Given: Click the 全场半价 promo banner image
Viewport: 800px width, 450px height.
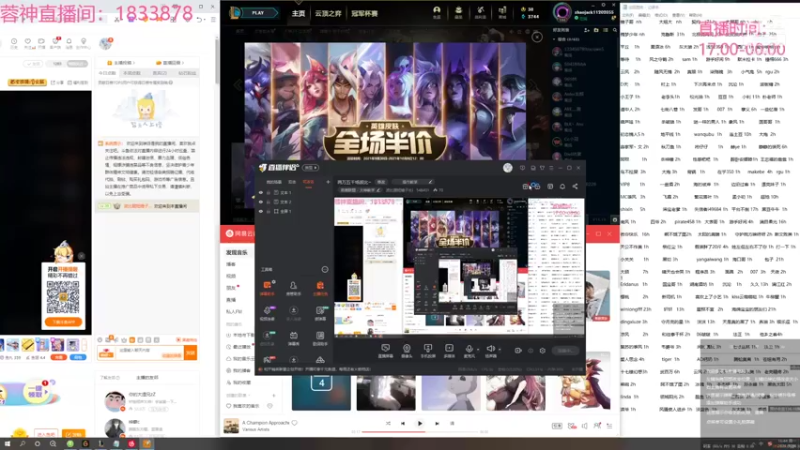Looking at the screenshot, I should pyautogui.click(x=385, y=101).
